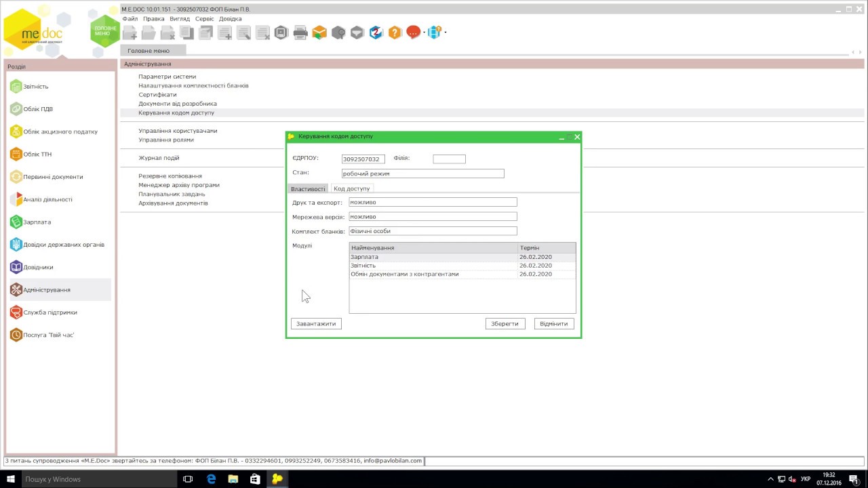This screenshot has height=488, width=868.
Task: Select the Адміністрування sidebar section
Action: pyautogui.click(x=60, y=290)
